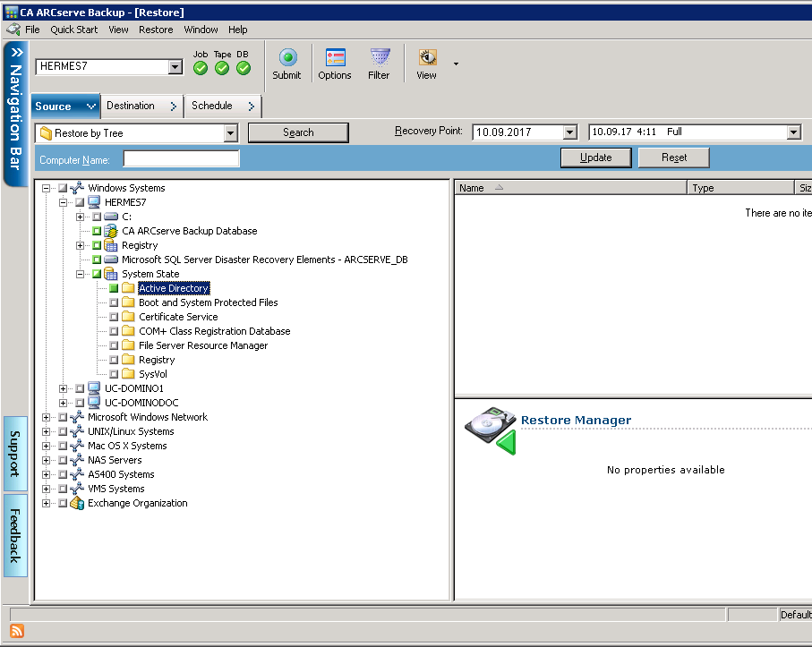Open the Restore menu
Screen dimensions: 812x647
(156, 30)
